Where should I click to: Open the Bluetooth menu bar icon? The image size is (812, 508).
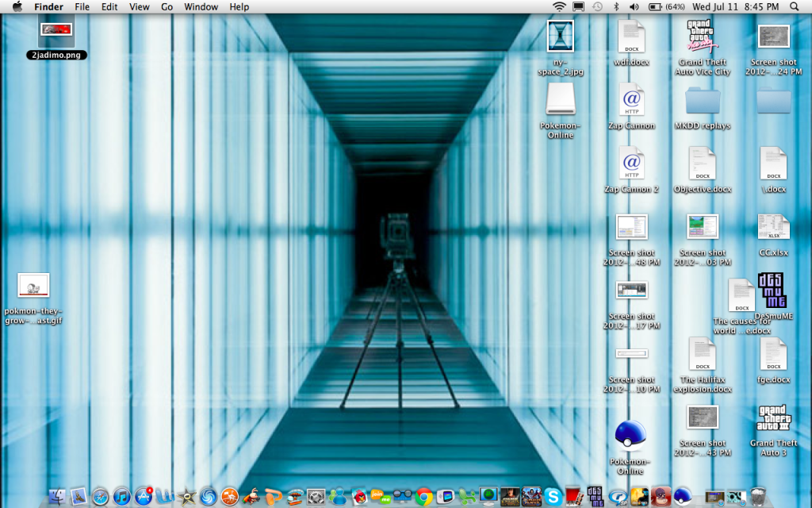616,7
